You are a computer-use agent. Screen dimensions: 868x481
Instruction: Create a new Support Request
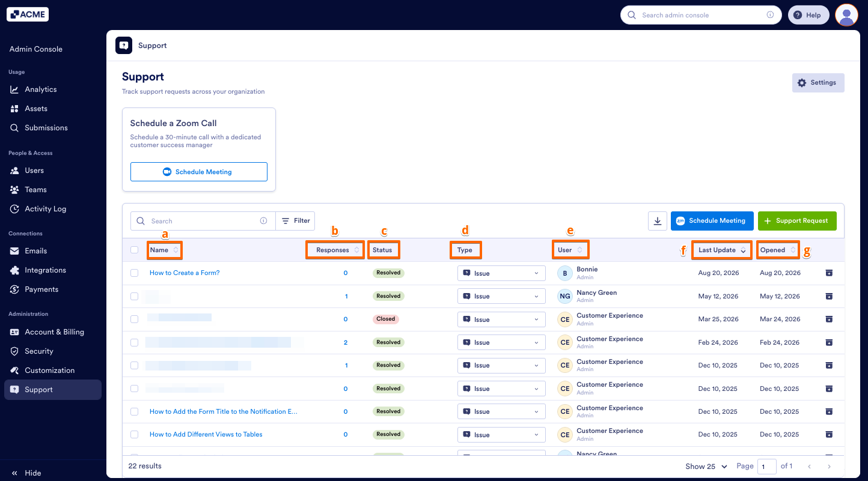(797, 221)
